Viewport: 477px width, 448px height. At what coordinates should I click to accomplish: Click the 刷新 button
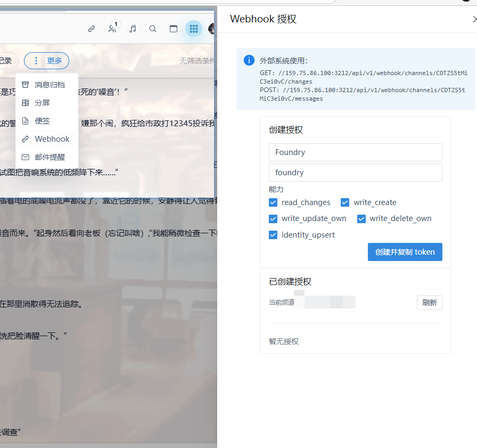pos(430,303)
